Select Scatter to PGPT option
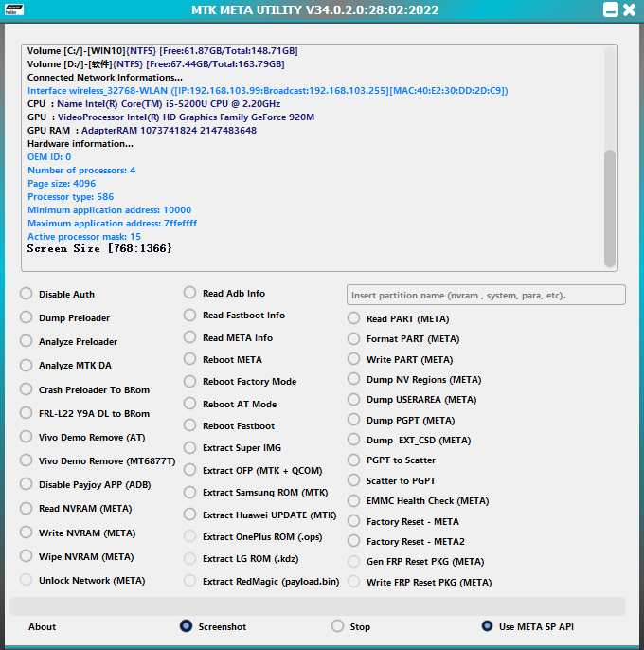Image resolution: width=644 pixels, height=650 pixels. (353, 480)
